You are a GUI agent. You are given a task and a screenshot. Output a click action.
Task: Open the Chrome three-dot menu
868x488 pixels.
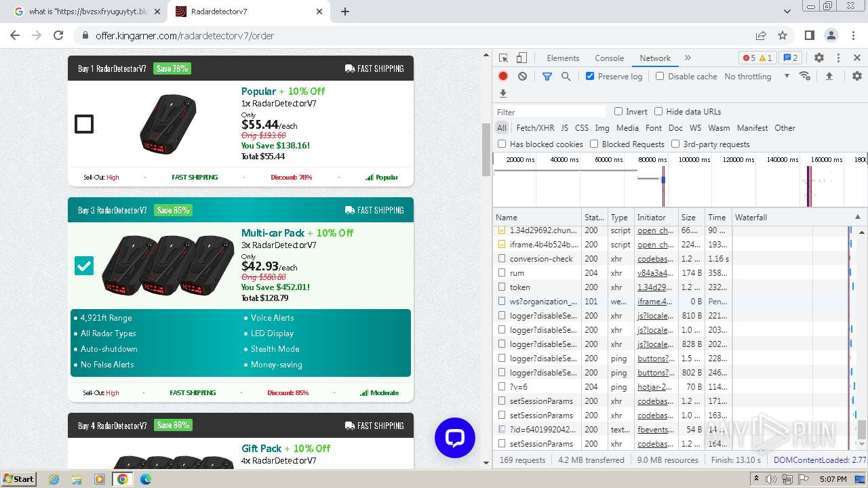pos(853,35)
